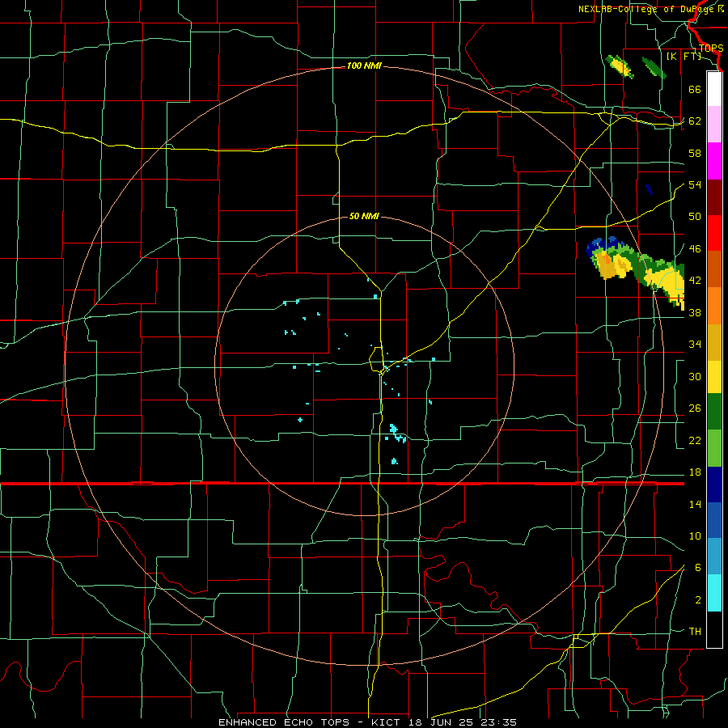Click the 50 scale value

tap(695, 217)
